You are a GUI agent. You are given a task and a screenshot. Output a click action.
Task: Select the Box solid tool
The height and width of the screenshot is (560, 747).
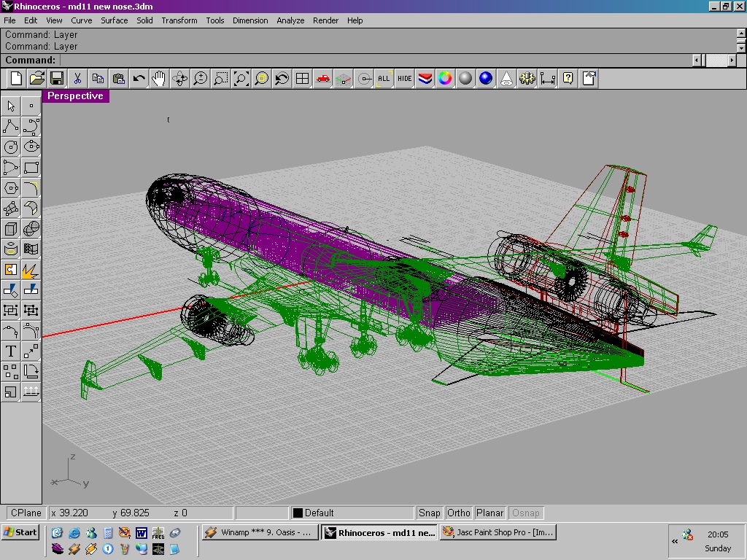coord(11,229)
